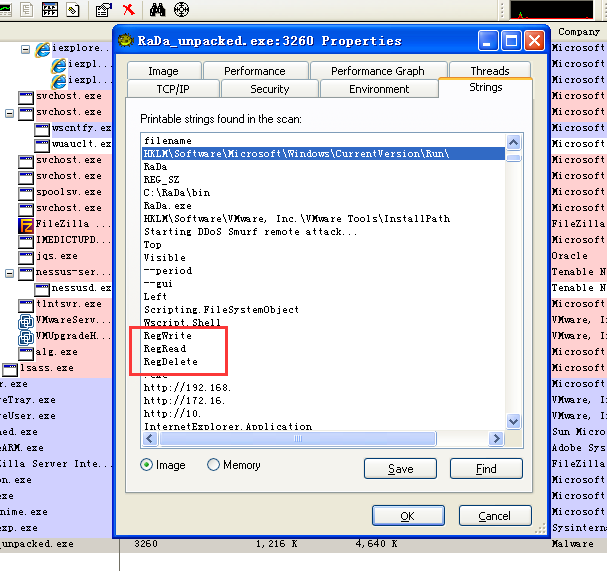Click the Find button
The image size is (607, 571).
486,469
